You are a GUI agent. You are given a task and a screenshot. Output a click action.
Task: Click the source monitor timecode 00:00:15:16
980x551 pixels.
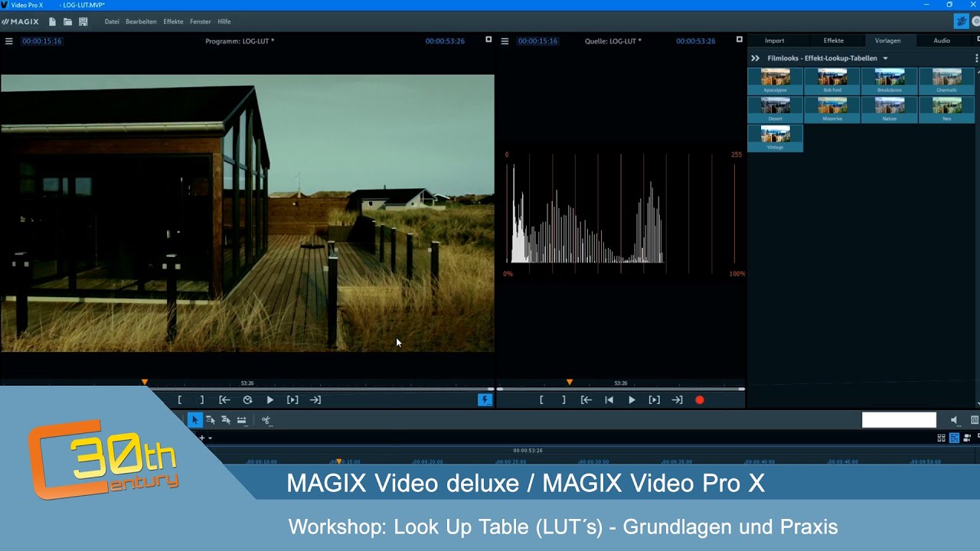click(537, 41)
